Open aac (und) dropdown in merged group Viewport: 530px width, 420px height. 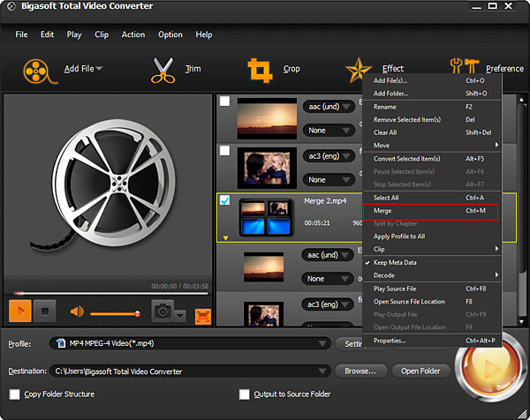(x=327, y=255)
